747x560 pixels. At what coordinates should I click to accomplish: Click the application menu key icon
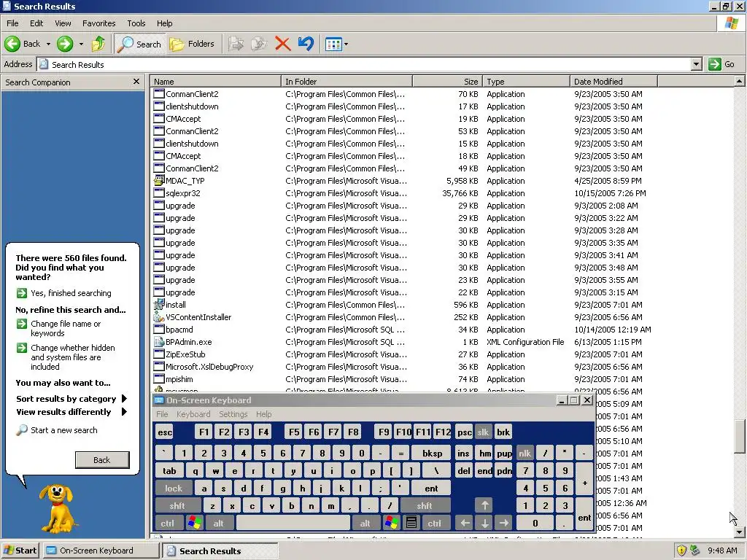point(411,523)
